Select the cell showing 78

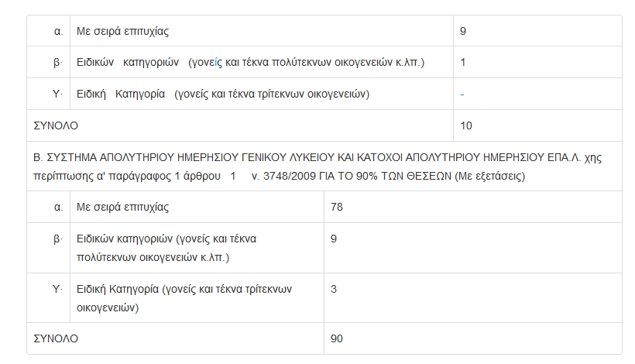[336, 207]
